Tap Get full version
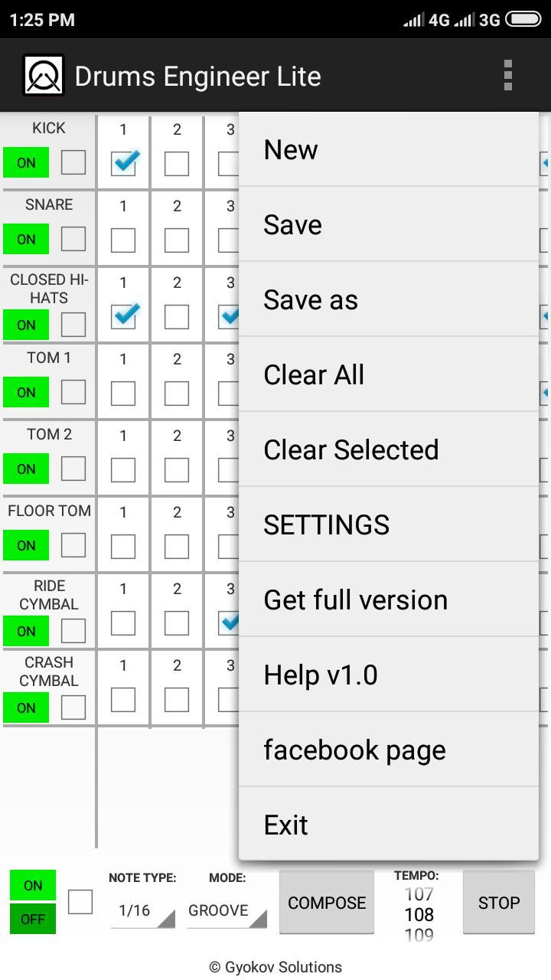 click(x=356, y=599)
